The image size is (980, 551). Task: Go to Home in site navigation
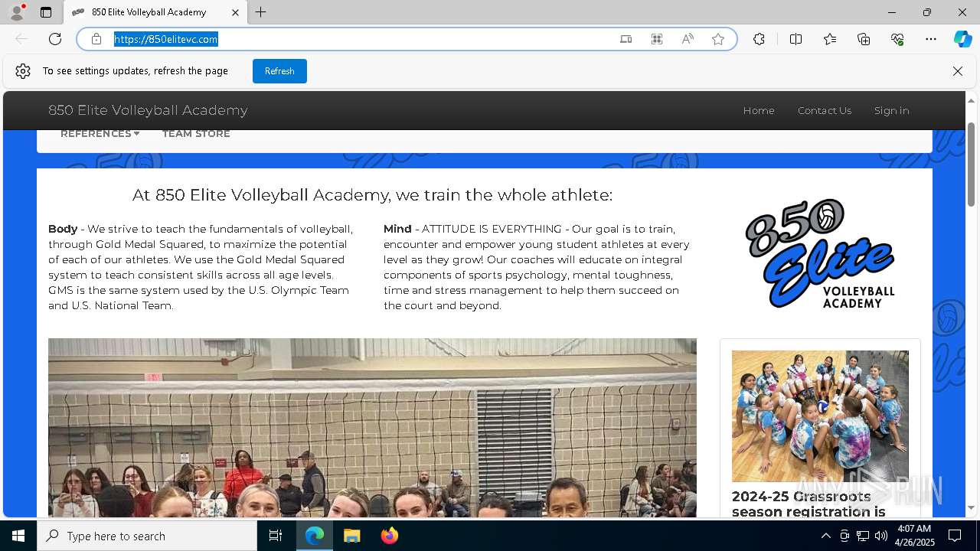click(x=759, y=110)
